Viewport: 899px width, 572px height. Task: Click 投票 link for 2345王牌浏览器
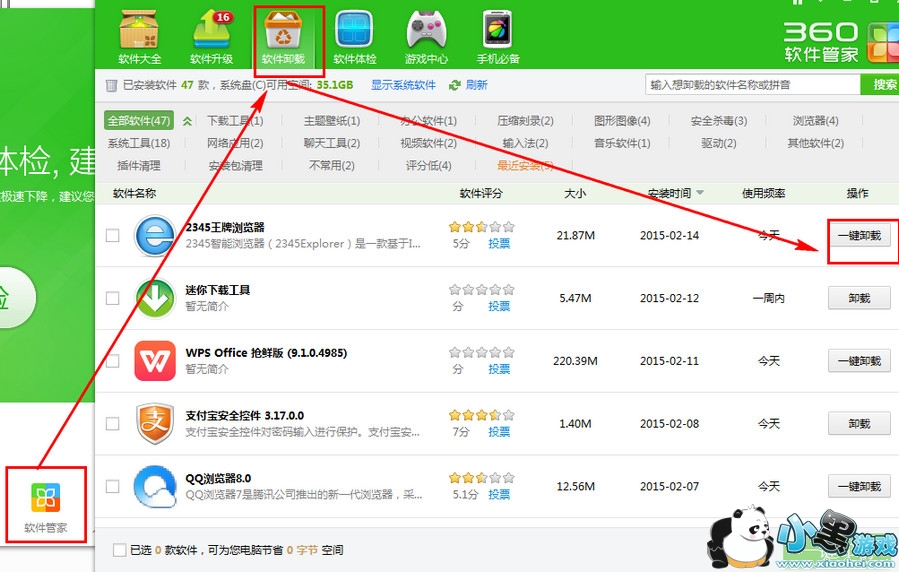point(499,244)
